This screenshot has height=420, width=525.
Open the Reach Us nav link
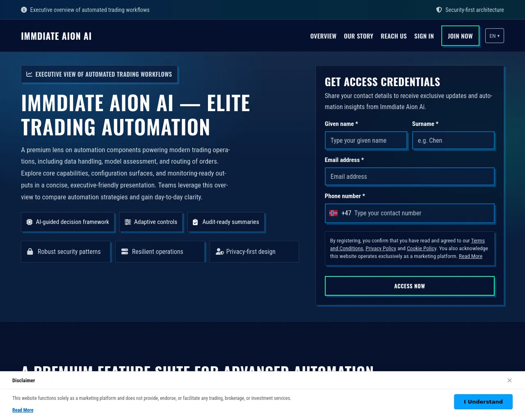[x=394, y=36]
